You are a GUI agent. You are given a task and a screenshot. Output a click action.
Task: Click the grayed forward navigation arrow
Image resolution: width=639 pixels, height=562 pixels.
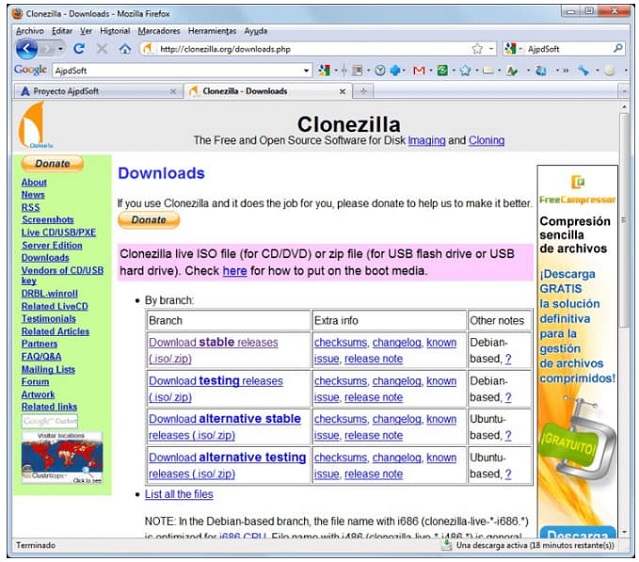pyautogui.click(x=48, y=49)
